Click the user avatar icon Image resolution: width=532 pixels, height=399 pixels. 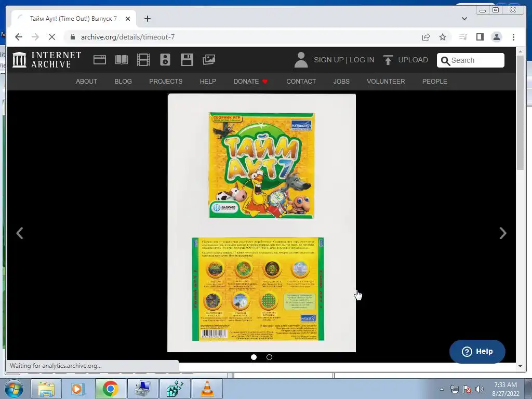(x=301, y=60)
